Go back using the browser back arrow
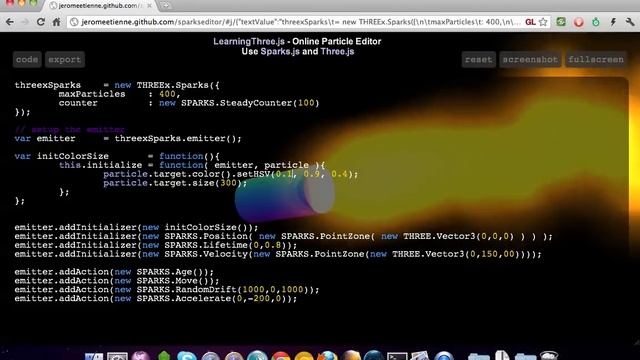The width and height of the screenshot is (640, 360). click(x=10, y=22)
